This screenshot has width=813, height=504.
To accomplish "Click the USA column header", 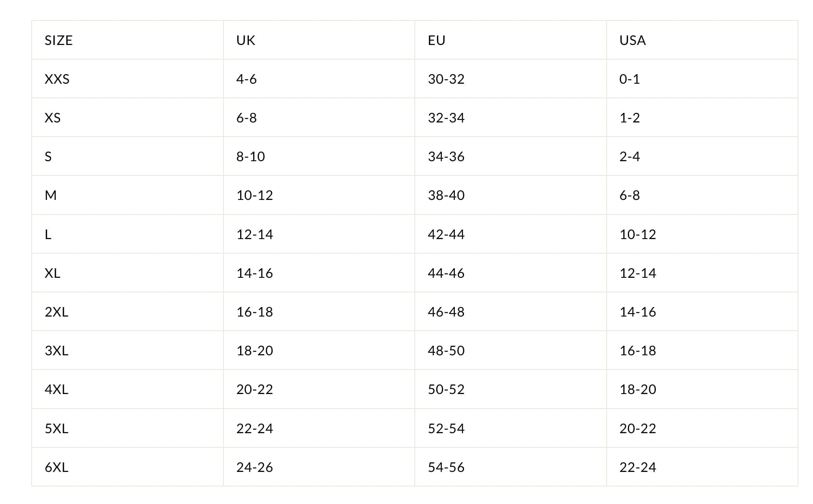I will tap(632, 40).
